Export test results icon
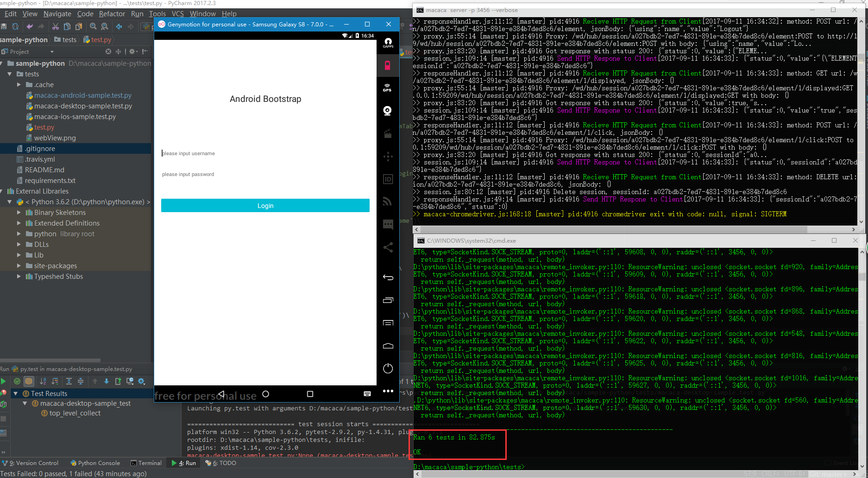Viewport: 868px width, 478px height. click(x=118, y=381)
